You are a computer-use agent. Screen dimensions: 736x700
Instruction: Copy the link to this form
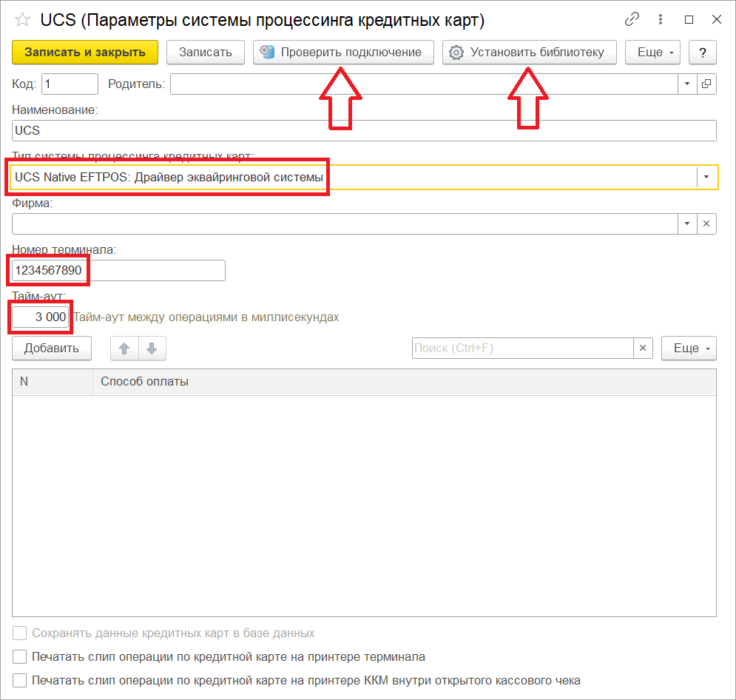(x=632, y=19)
